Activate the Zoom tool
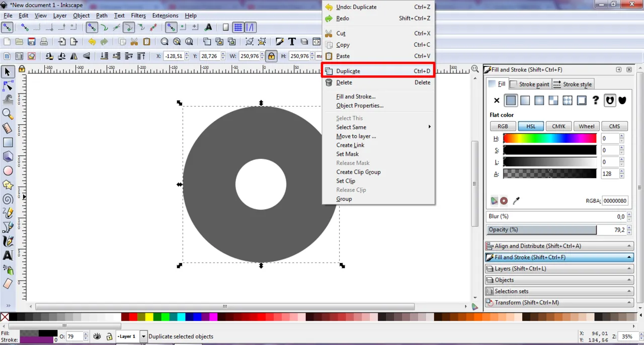This screenshot has height=345, width=644. click(8, 114)
